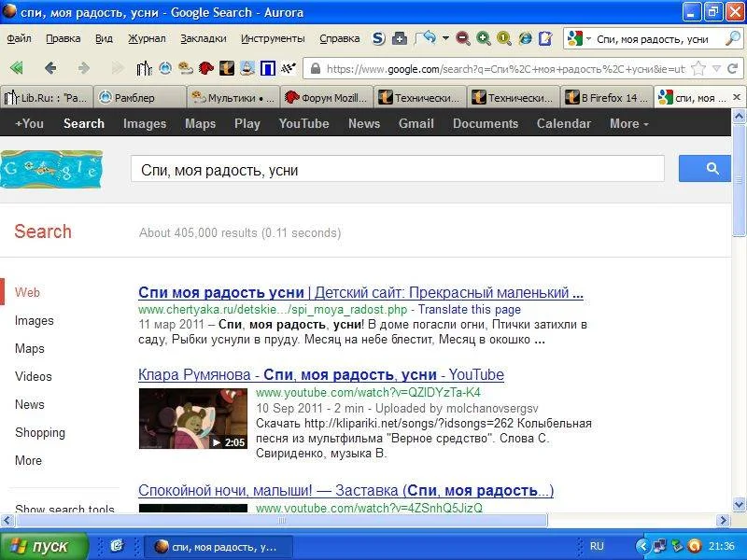Image resolution: width=747 pixels, height=560 pixels.
Task: Go back with the left arrow button
Action: (50, 68)
